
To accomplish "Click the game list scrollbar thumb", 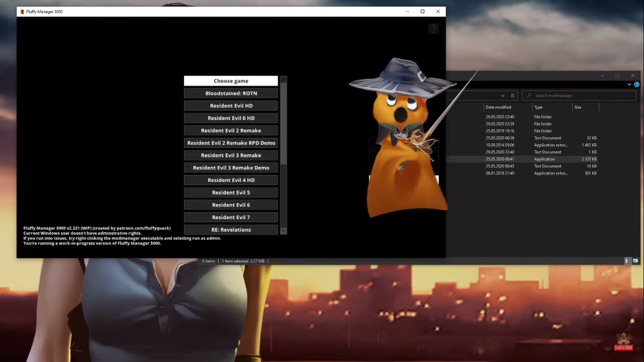I will tap(283, 124).
